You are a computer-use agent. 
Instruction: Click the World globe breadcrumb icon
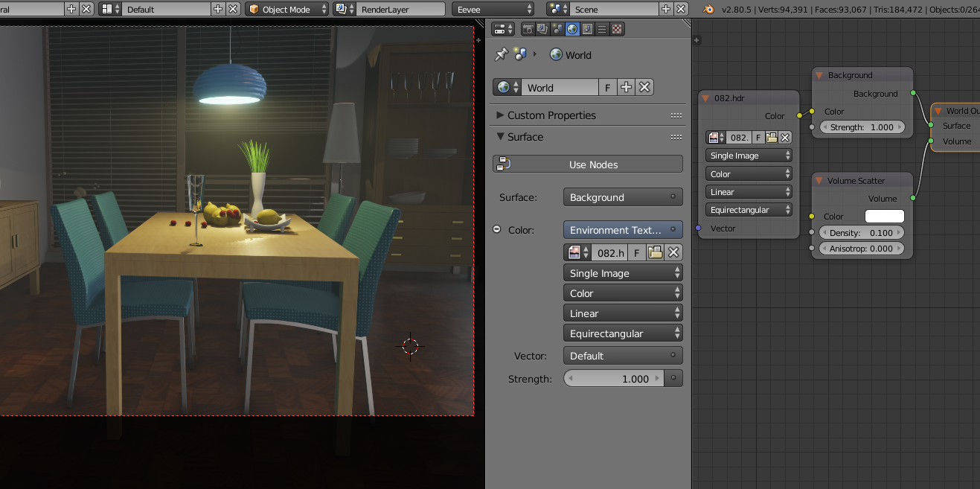556,55
